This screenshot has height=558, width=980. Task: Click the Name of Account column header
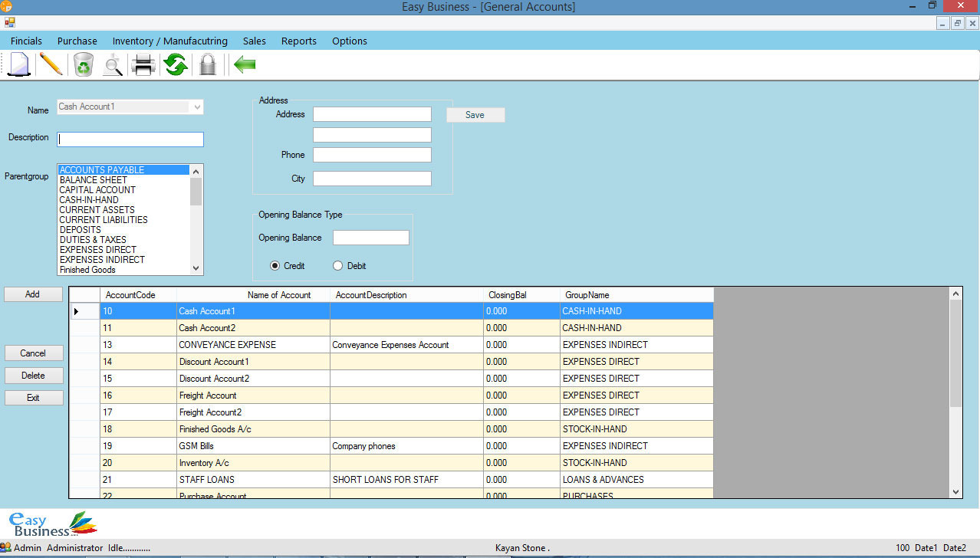[x=253, y=295]
